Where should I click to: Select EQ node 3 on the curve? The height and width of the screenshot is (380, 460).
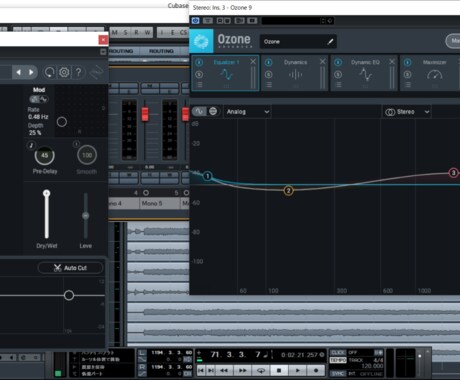click(453, 173)
